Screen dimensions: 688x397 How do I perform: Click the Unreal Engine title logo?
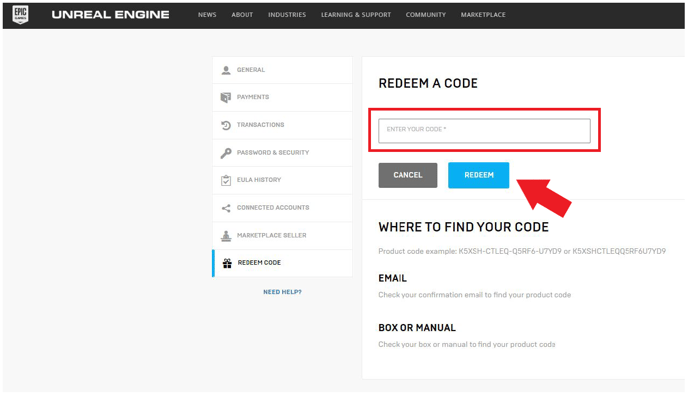(x=110, y=15)
